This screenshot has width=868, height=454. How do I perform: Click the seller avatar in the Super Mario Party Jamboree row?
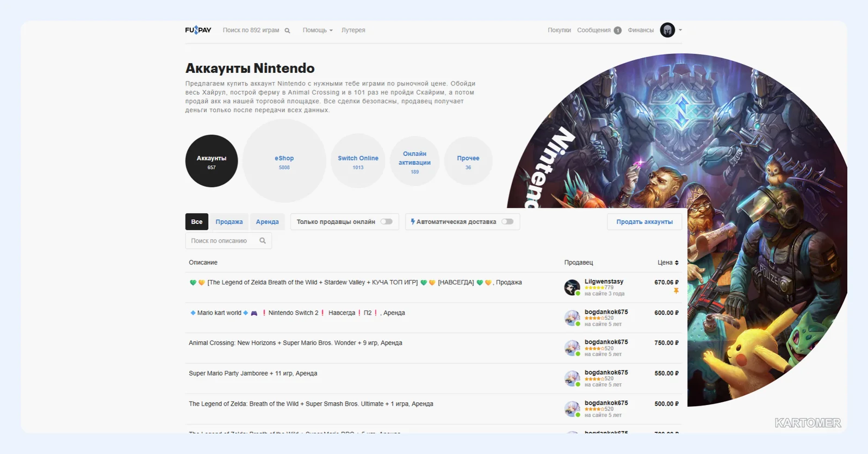(x=572, y=378)
